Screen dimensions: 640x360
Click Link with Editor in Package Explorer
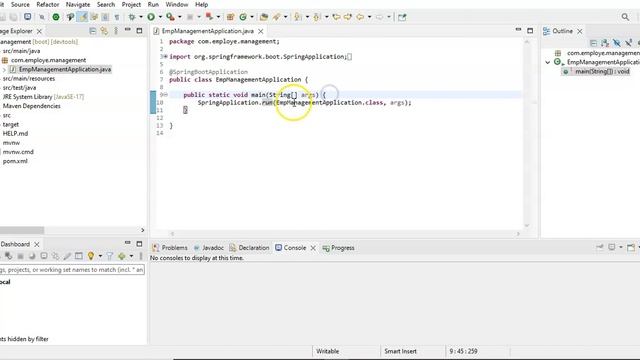[104, 31]
